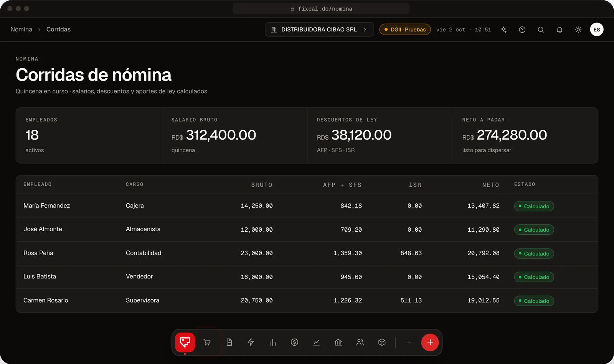The height and width of the screenshot is (364, 614).
Task: Click the EMPLEADO column header
Action: [x=38, y=184]
